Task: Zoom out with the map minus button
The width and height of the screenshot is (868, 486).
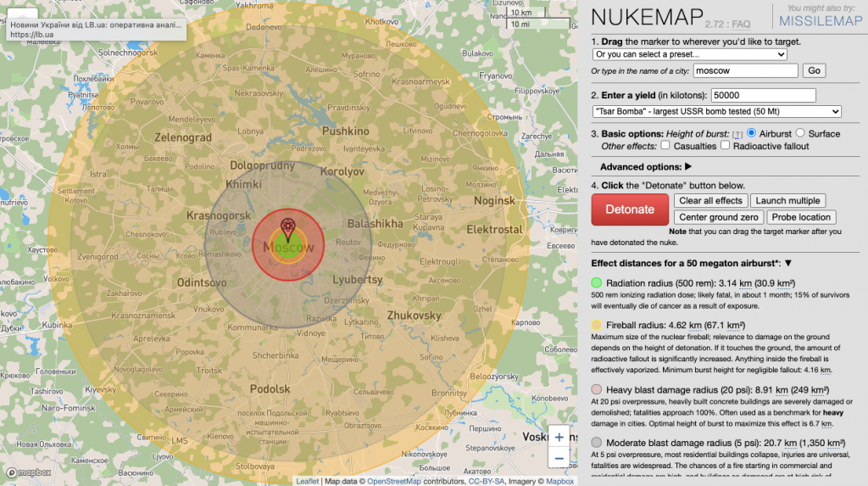Action: pyautogui.click(x=559, y=458)
